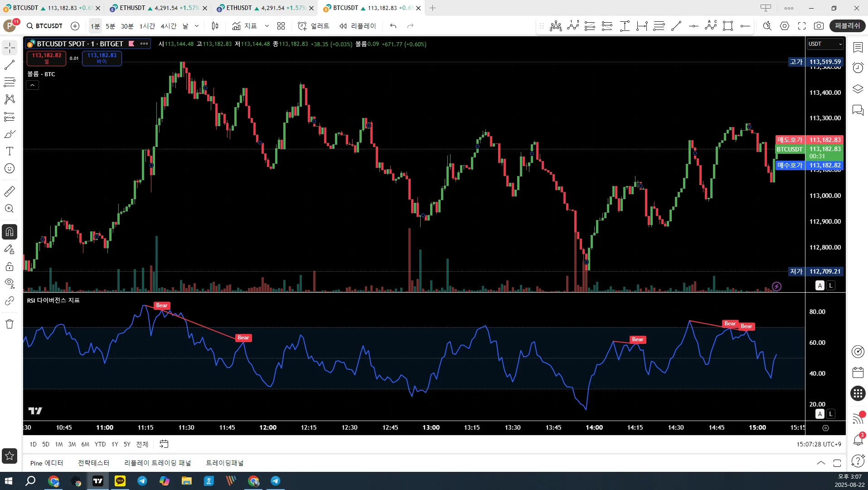Viewport: 868px width, 490px height.
Task: Select the rectangle shape tool in favorites bar
Action: pyautogui.click(x=728, y=26)
